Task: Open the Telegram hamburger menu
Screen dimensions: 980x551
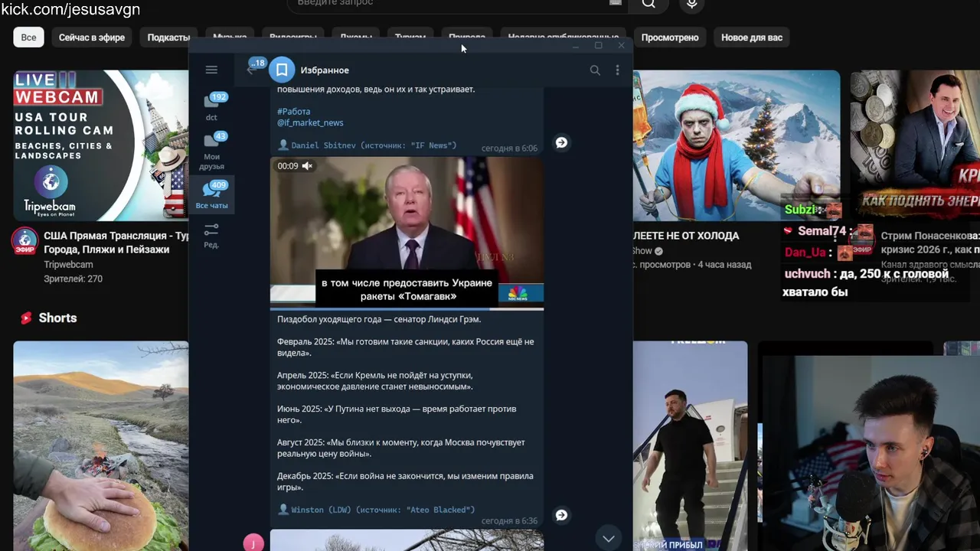Action: pos(211,70)
